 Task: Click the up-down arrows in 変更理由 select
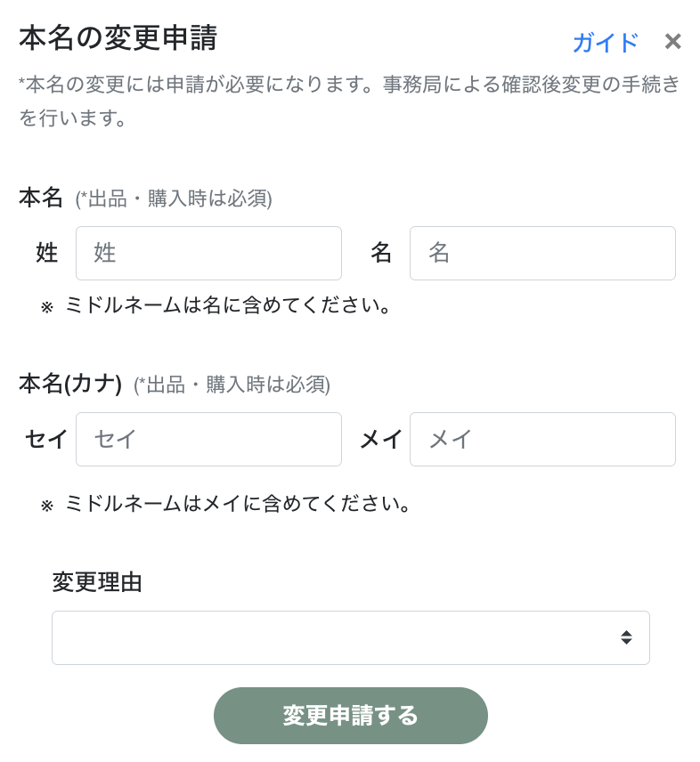pyautogui.click(x=626, y=637)
